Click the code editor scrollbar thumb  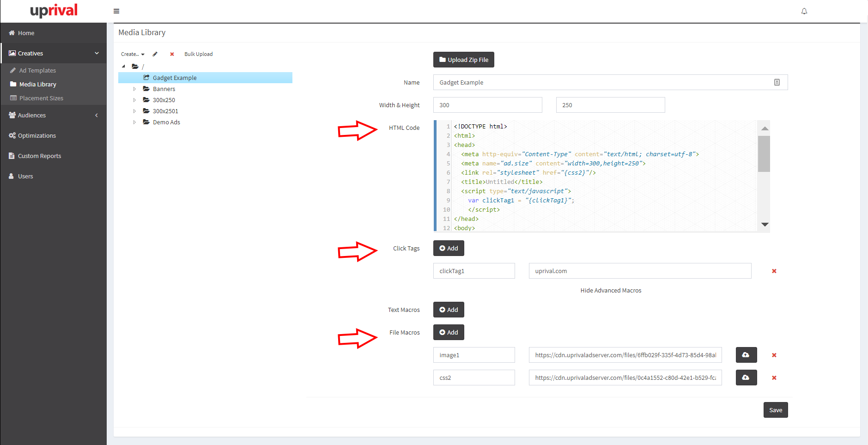pyautogui.click(x=764, y=154)
